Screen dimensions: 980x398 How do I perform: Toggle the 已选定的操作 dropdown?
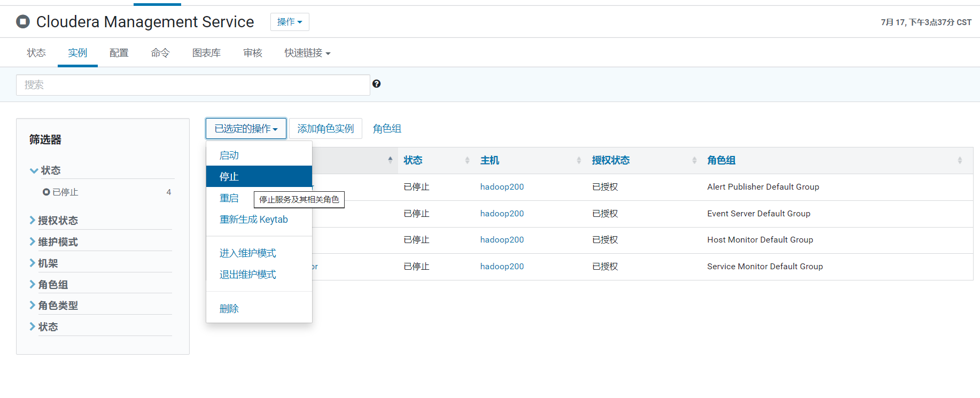[246, 129]
